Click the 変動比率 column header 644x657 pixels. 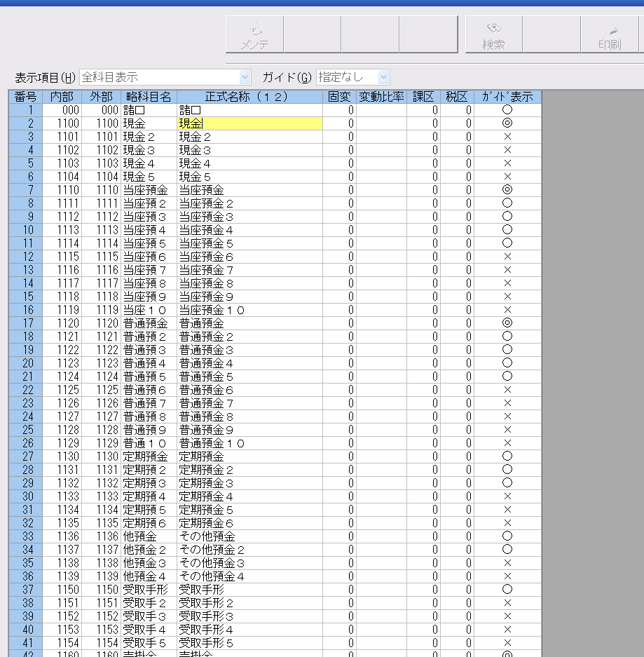(x=381, y=97)
